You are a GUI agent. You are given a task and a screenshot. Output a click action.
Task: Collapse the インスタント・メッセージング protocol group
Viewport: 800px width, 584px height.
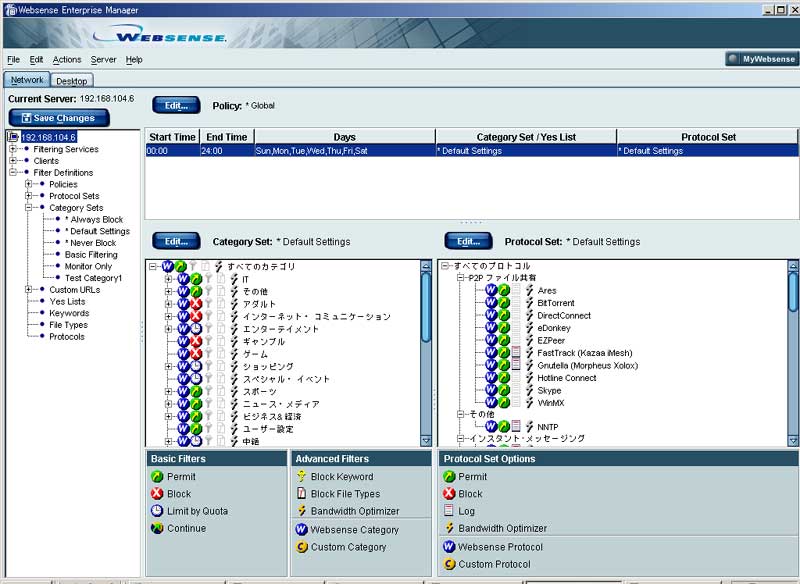click(461, 439)
